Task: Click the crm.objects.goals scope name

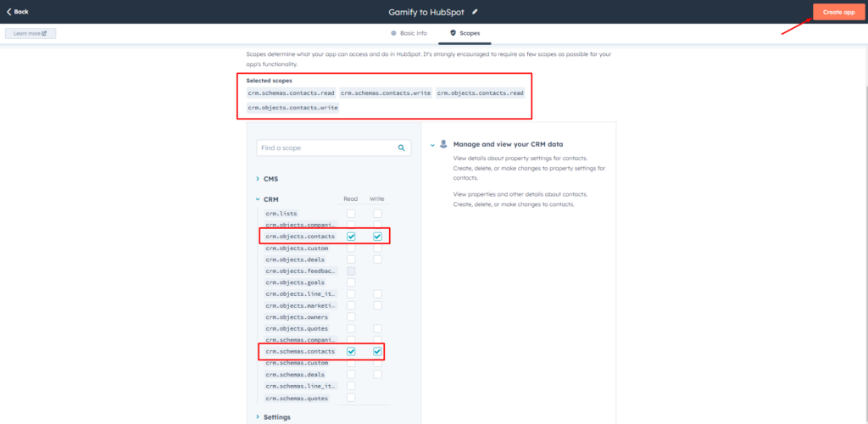Action: [295, 282]
